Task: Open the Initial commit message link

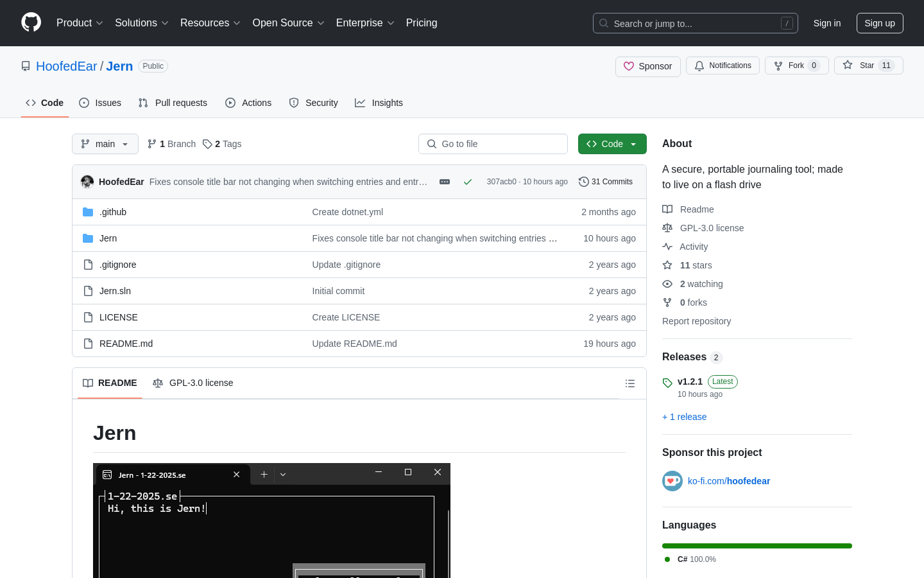Action: (x=338, y=291)
